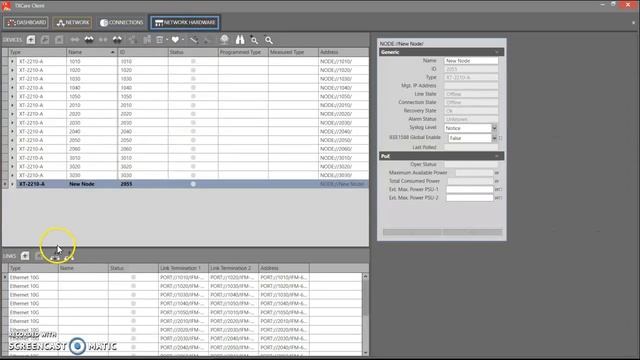
Task: Click the third greyed devices toolbar icon
Action: pyautogui.click(x=60, y=40)
